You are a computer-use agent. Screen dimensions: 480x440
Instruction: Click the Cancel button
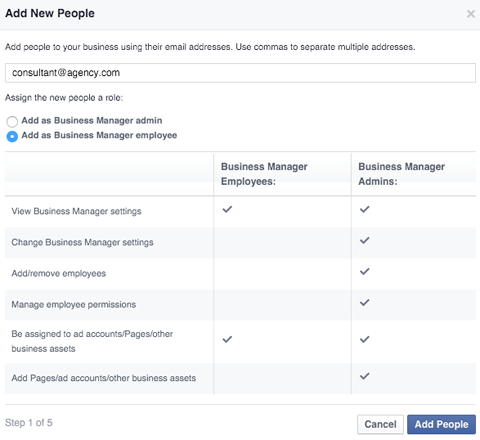tap(380, 424)
